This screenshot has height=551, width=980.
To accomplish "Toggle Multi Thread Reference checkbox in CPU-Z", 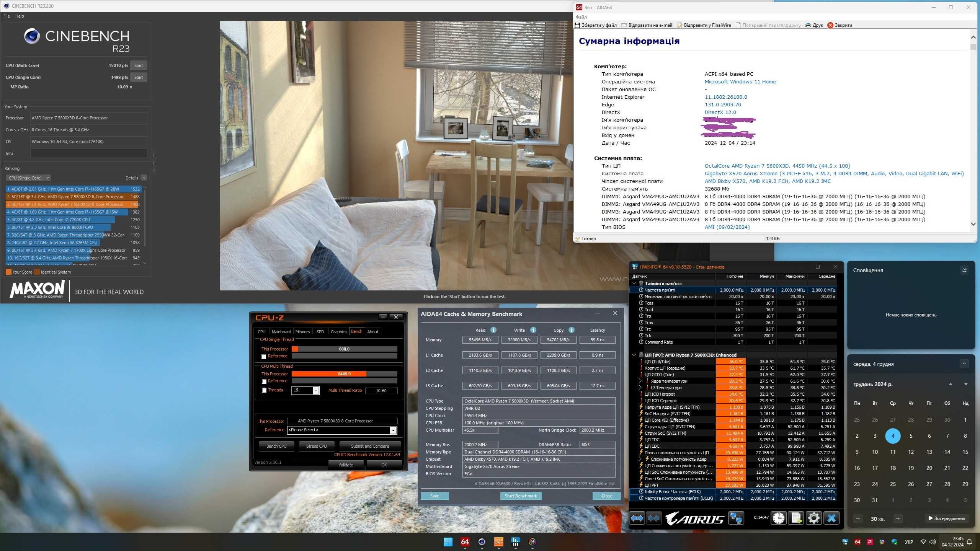I will 264,381.
